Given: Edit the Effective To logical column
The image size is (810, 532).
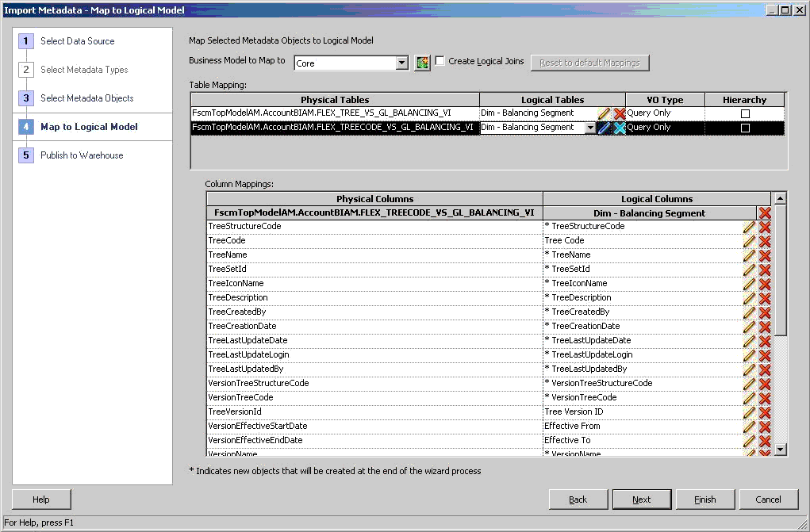Looking at the screenshot, I should click(749, 441).
